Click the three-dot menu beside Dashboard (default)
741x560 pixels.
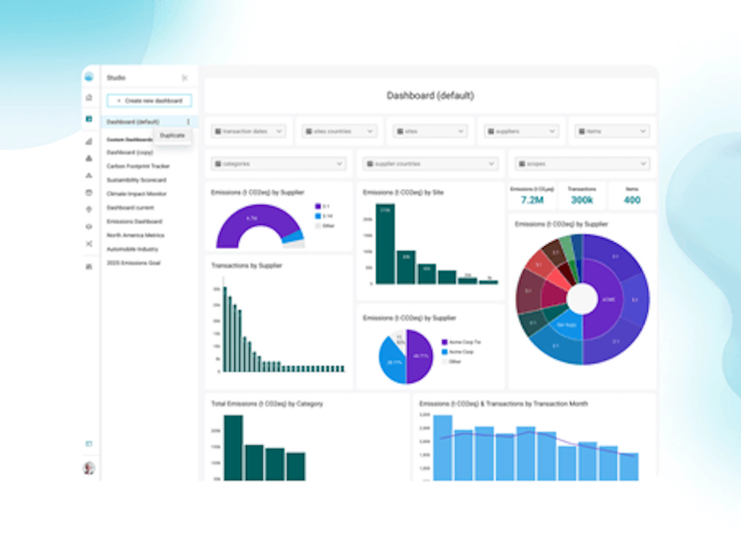(x=188, y=122)
